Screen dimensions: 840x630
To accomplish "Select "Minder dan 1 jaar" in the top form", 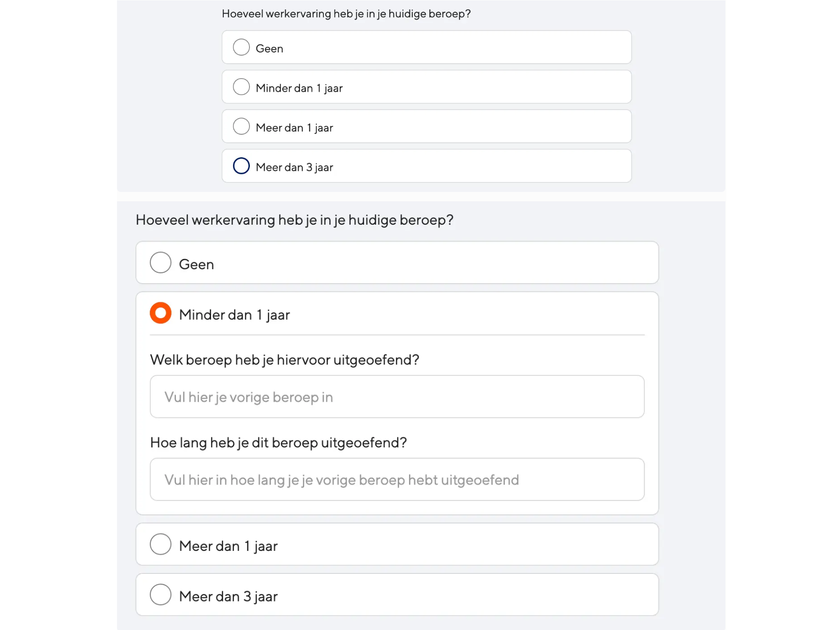I will point(241,87).
